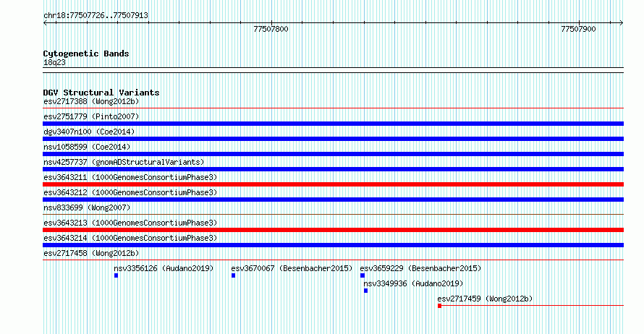Click the esv3659229 blue square marker
The image size is (644, 334).
tap(363, 275)
